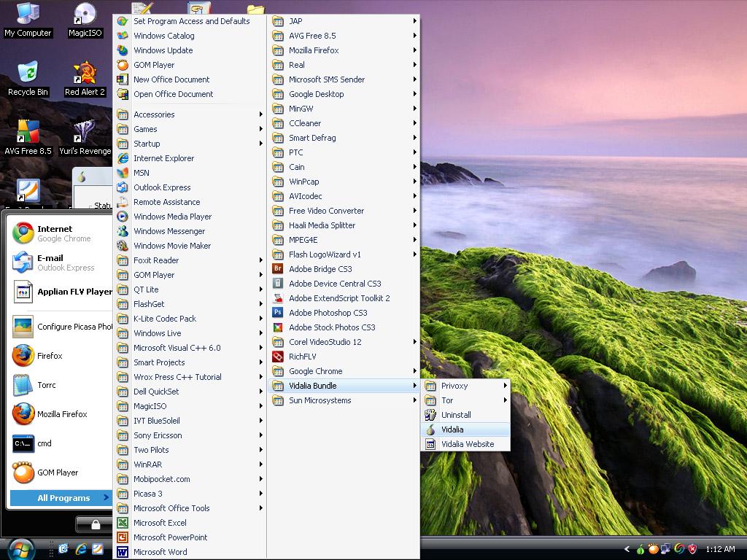Launch Adobe Photoshop CS3

tap(344, 313)
